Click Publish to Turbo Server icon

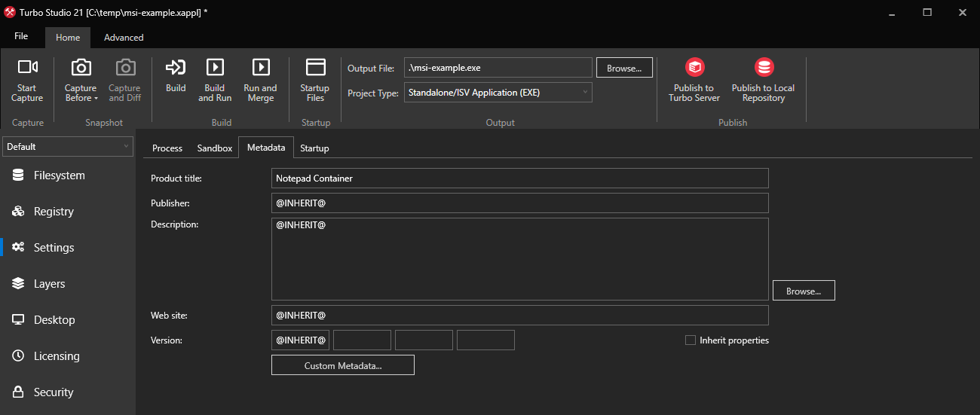tap(694, 68)
